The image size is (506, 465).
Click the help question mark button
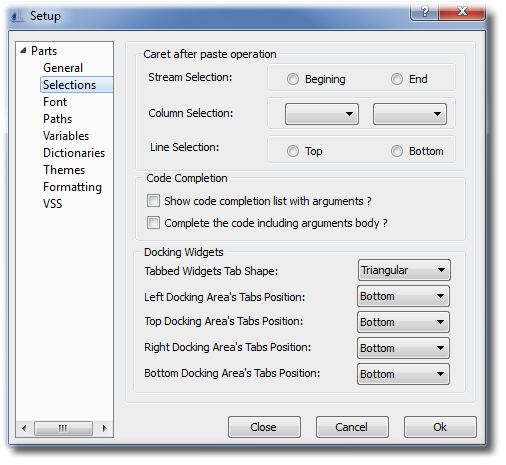tap(424, 12)
